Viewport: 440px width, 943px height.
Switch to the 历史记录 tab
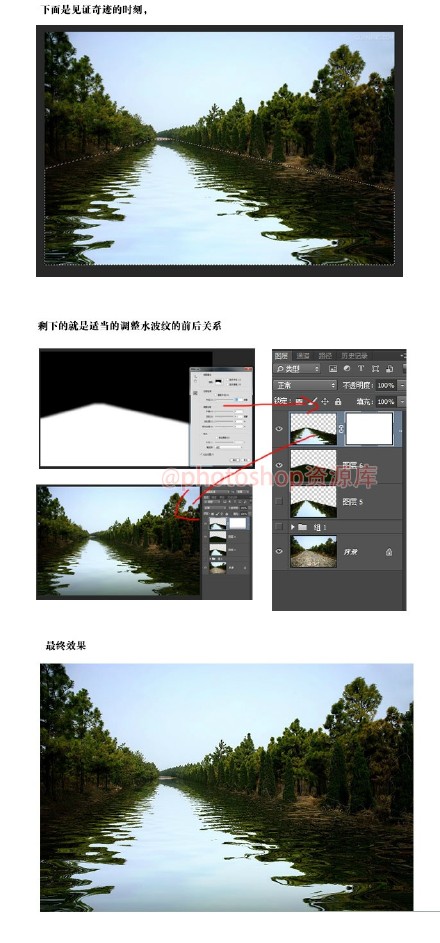(x=355, y=356)
